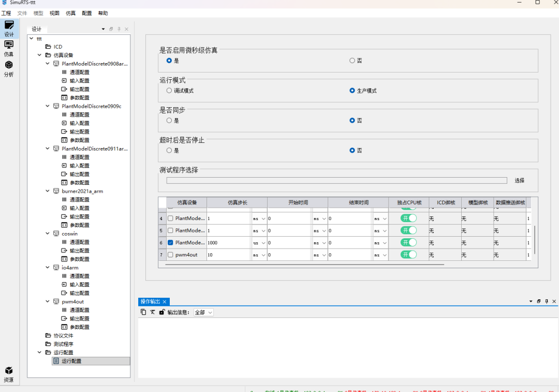Collapse the ttt project root node
The height and width of the screenshot is (392, 559).
[32, 38]
